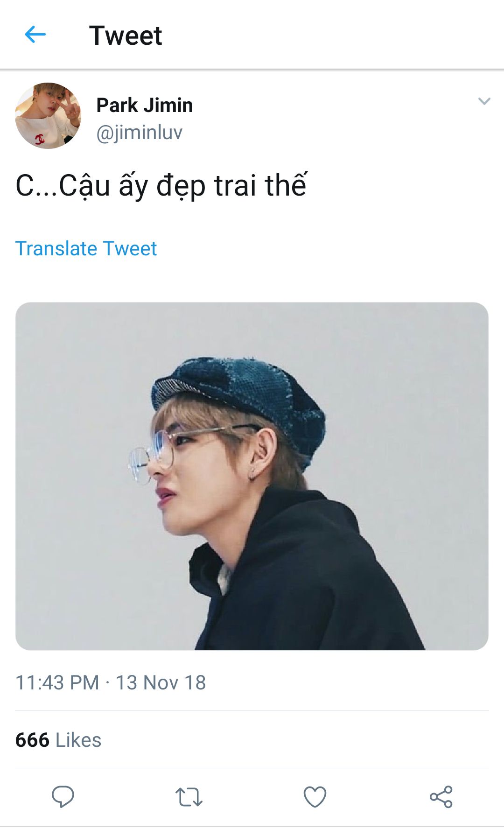Expand the tweet options chevron
This screenshot has height=829, width=504.
(x=484, y=101)
